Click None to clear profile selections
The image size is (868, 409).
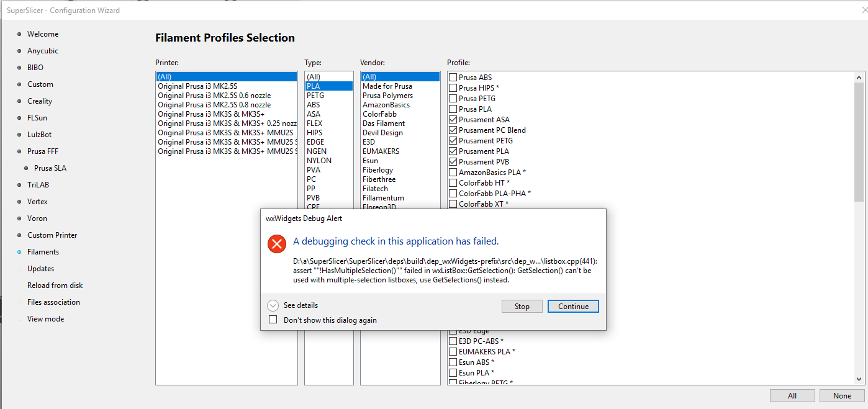[842, 395]
